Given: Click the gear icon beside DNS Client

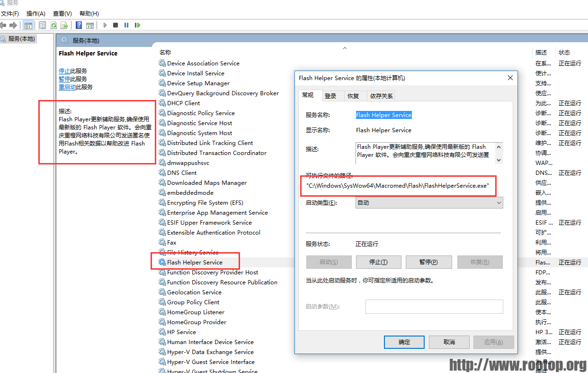Looking at the screenshot, I should click(162, 173).
